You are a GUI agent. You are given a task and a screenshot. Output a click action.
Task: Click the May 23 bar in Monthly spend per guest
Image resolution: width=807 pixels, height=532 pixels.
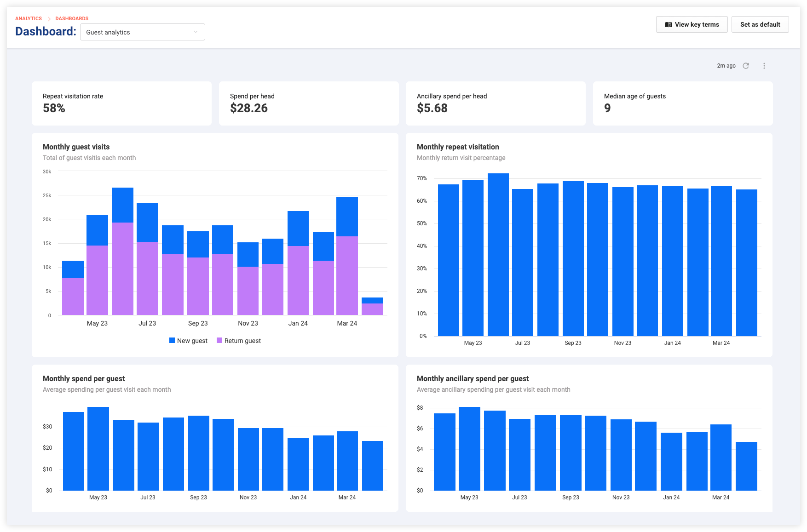[x=98, y=449]
